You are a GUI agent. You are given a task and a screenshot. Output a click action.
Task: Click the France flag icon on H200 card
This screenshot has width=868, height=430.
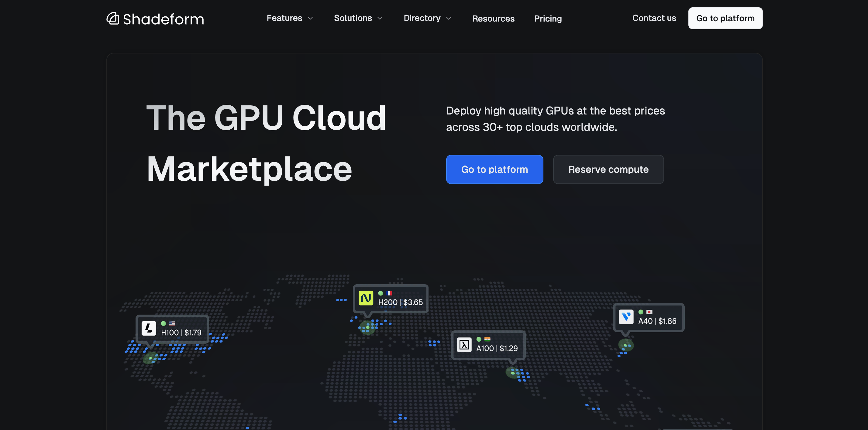point(389,293)
